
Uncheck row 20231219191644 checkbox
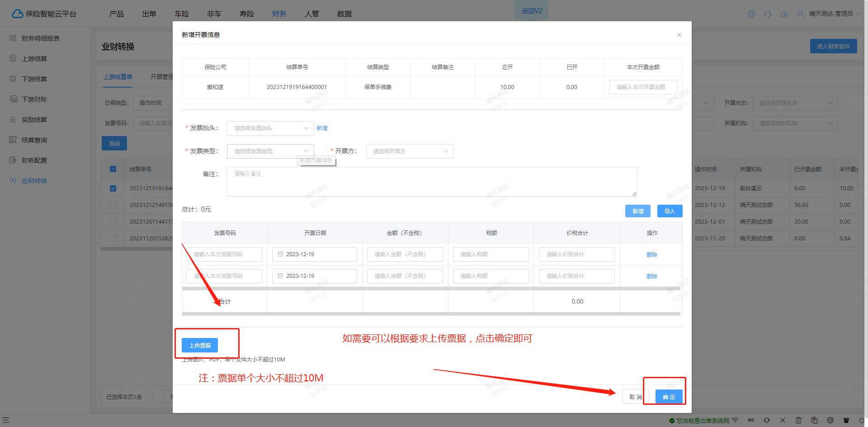(x=113, y=188)
